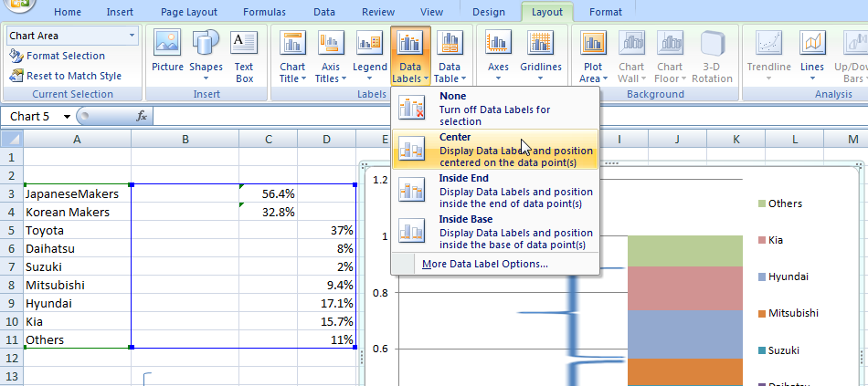Select the Suzuki legend entry

point(778,350)
